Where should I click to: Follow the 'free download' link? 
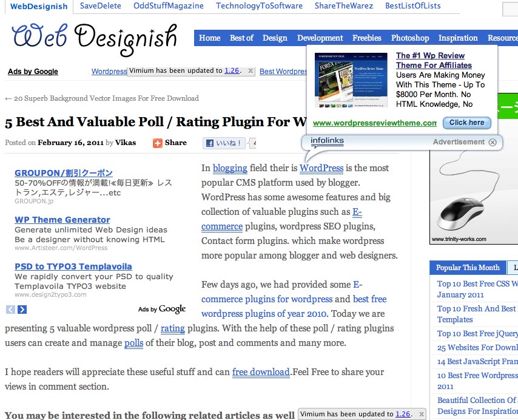click(261, 372)
